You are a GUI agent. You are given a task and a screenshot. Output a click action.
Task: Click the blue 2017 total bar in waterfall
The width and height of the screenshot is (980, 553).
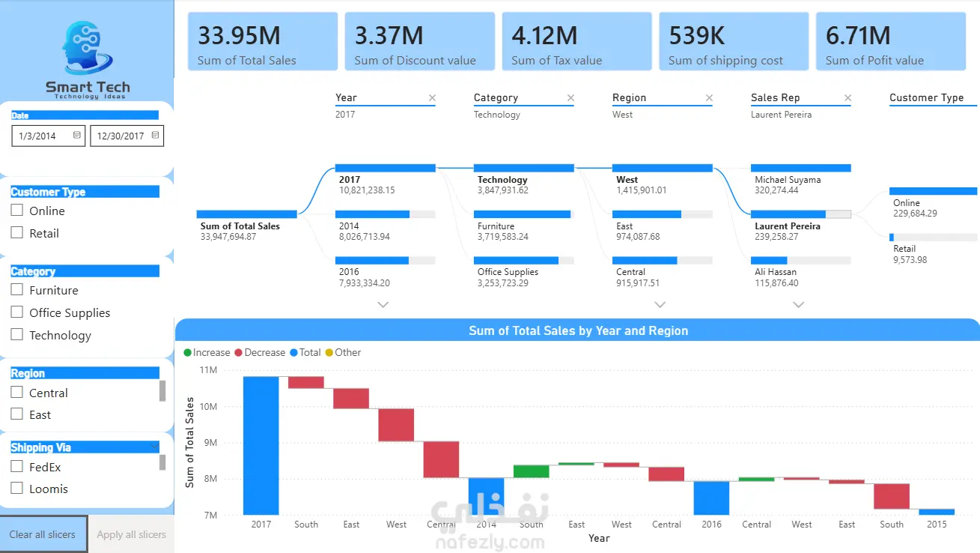[x=261, y=445]
